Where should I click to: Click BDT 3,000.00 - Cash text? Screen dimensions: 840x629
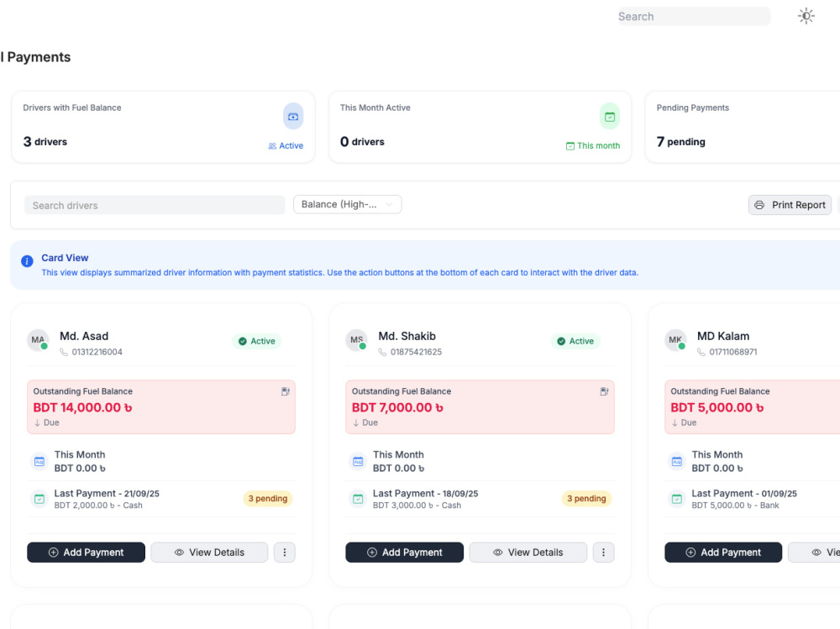coord(417,506)
